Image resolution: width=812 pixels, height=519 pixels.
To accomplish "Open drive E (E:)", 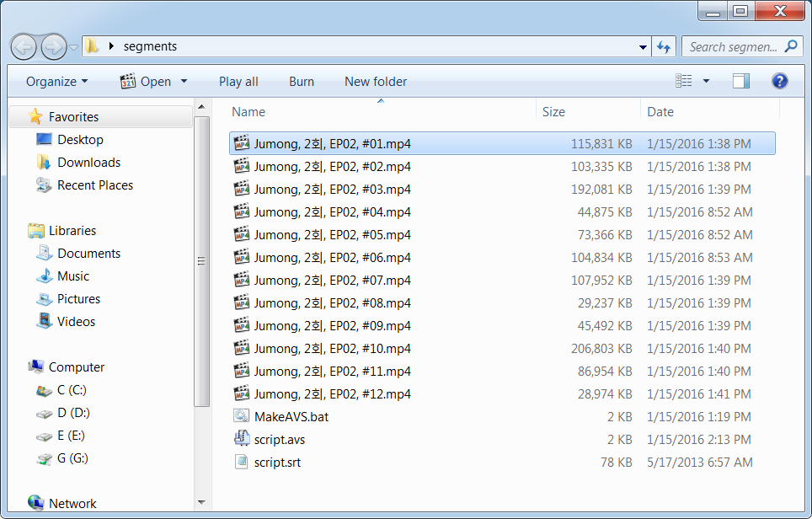I will coord(71,436).
